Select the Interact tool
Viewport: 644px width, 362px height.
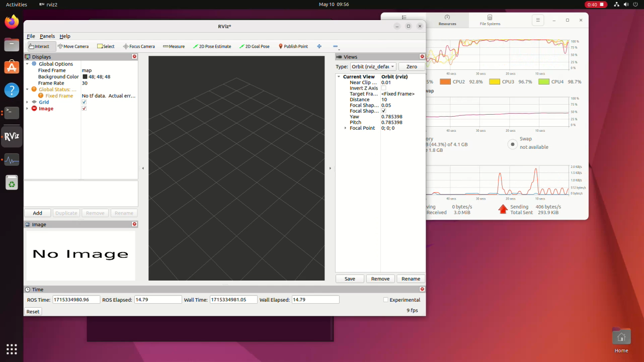39,46
